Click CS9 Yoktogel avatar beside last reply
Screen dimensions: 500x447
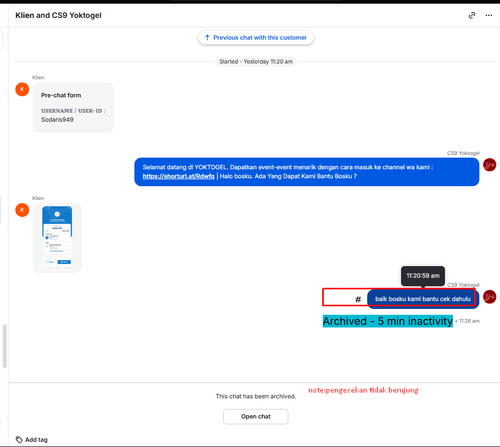click(490, 297)
